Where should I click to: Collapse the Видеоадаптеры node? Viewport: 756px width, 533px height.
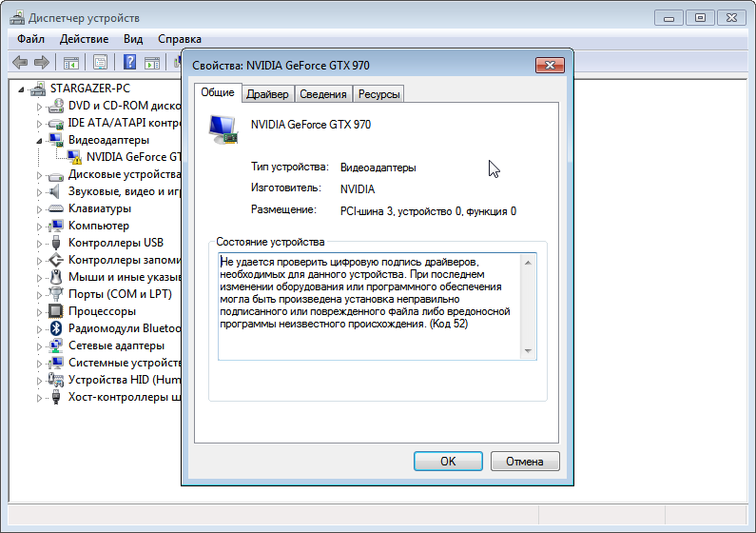pos(40,141)
